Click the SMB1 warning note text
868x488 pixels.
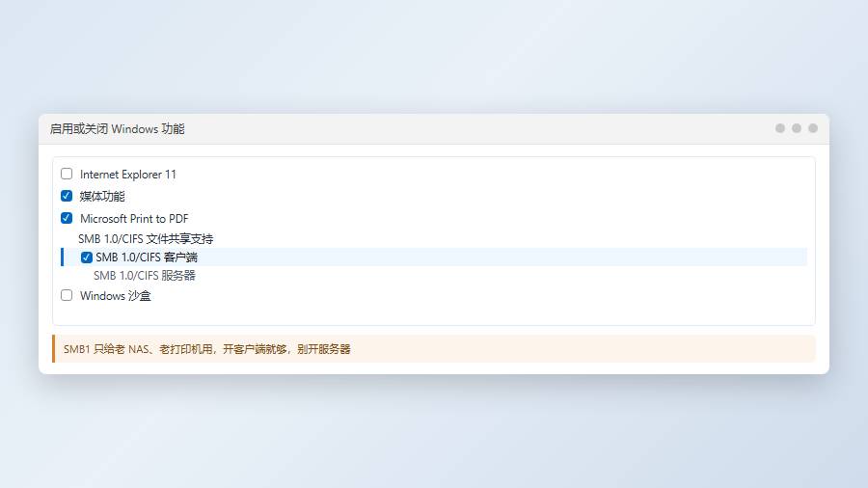[x=207, y=349]
